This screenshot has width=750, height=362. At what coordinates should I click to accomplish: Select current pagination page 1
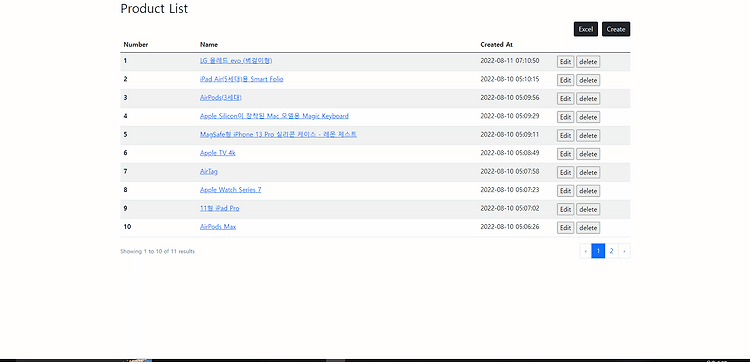tap(598, 251)
